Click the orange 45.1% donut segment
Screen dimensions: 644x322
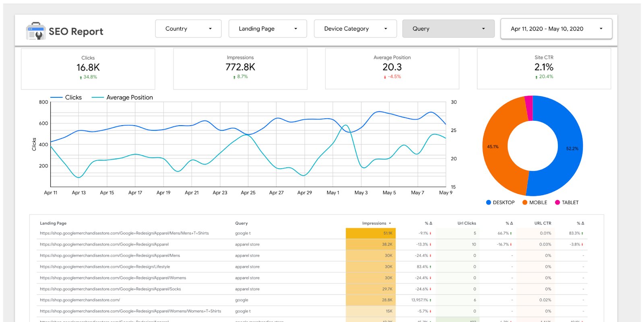click(496, 146)
